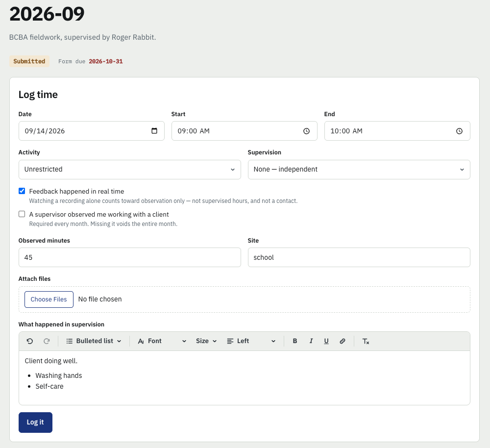Focus the Start time field 09:00 AM
490x448 pixels.
pyautogui.click(x=245, y=131)
